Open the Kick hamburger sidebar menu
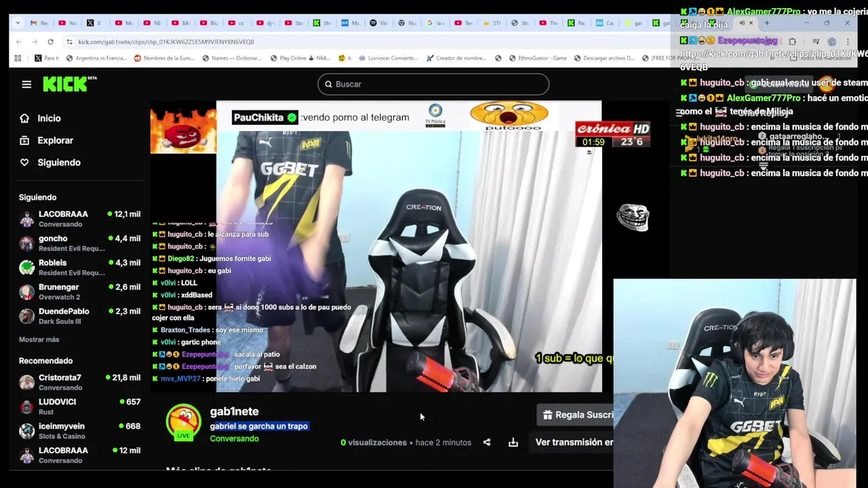The width and height of the screenshot is (868, 488). 26,84
